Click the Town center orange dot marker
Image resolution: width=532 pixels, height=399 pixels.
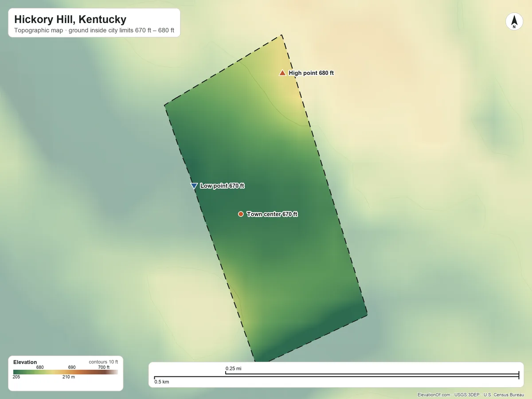pos(241,214)
